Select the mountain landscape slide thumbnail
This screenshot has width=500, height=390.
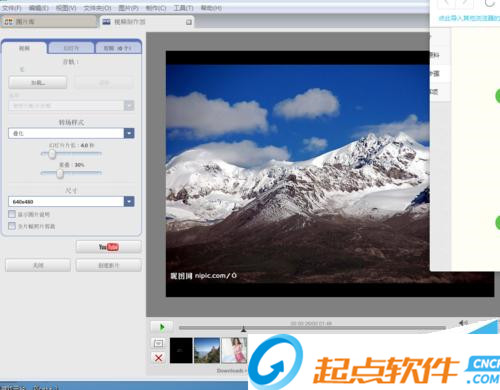207,350
